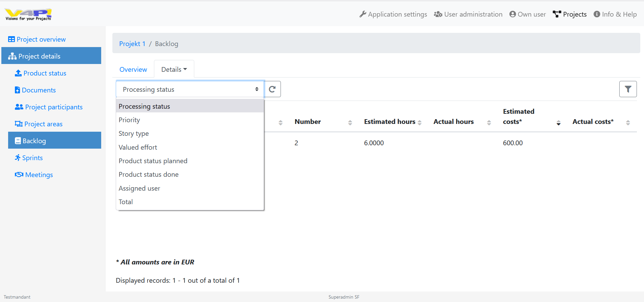The height and width of the screenshot is (302, 644).
Task: Click the V4P logo in header
Action: (28, 14)
